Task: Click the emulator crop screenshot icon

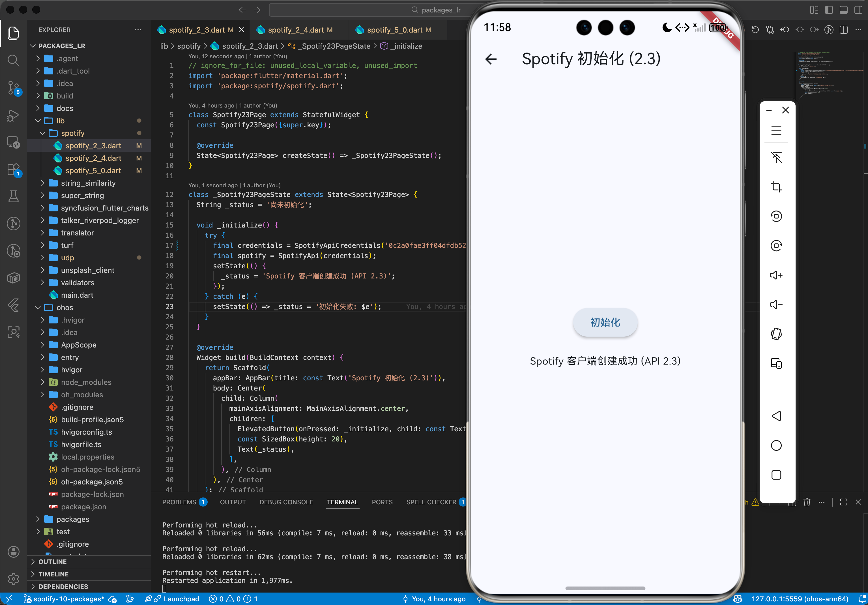Action: click(x=776, y=187)
